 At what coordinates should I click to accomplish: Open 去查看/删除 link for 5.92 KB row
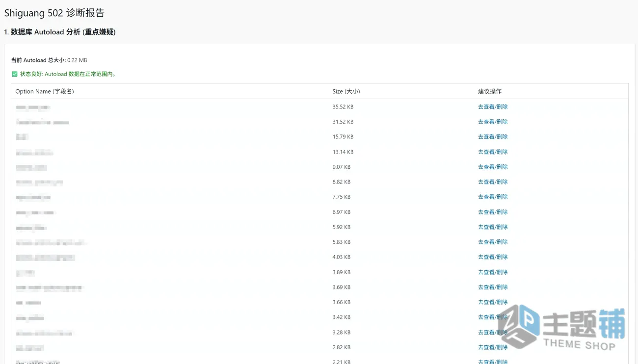pyautogui.click(x=493, y=227)
